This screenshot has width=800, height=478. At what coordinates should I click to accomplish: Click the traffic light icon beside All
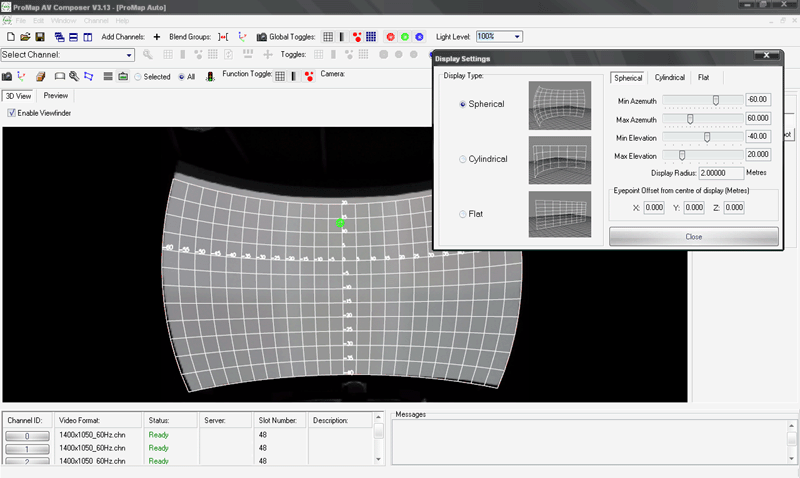[x=209, y=76]
